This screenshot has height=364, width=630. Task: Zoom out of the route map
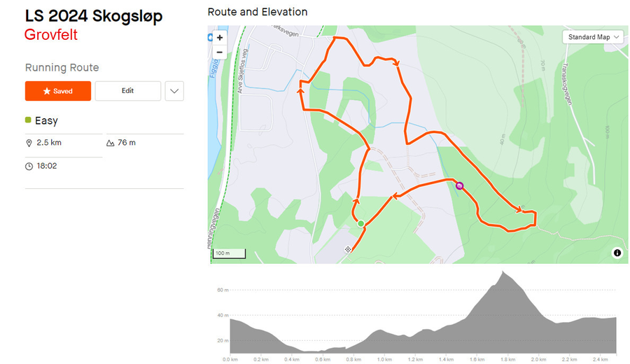click(x=219, y=52)
